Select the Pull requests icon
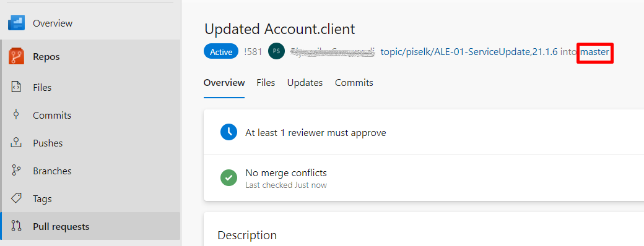 point(16,226)
